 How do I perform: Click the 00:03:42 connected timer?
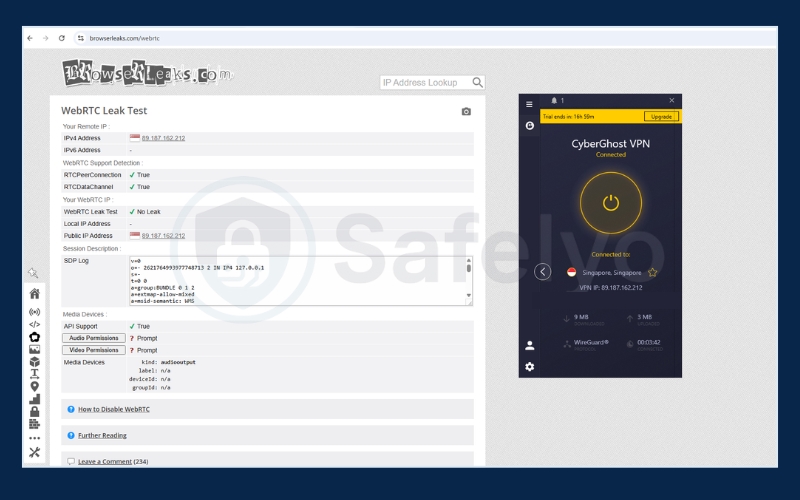pyautogui.click(x=648, y=342)
